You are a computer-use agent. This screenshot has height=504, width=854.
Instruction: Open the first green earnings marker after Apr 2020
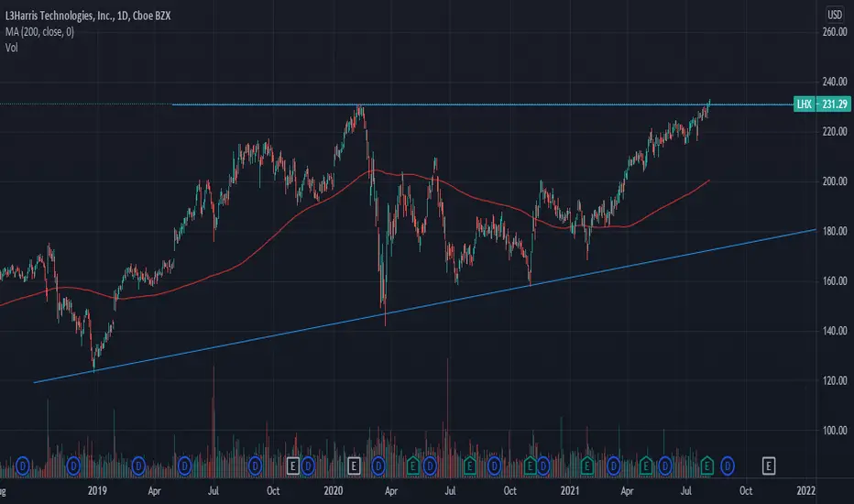coord(413,466)
